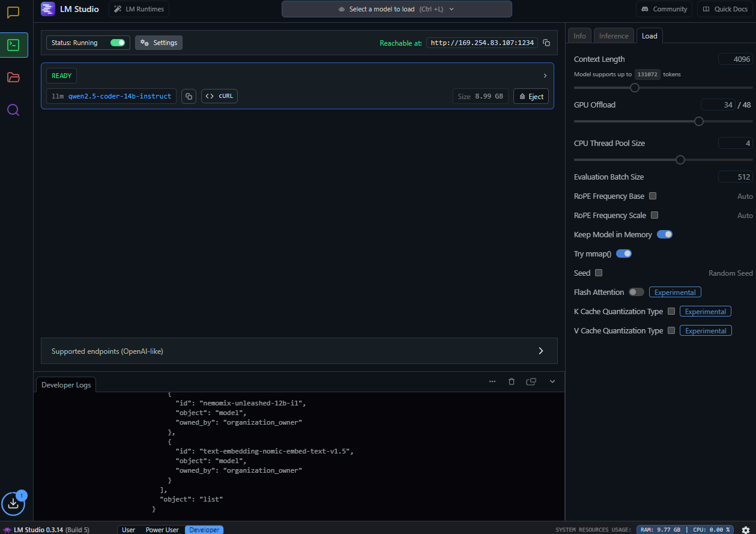Open the Community Discord link
Screen dimensions: 756x534
click(664, 9)
